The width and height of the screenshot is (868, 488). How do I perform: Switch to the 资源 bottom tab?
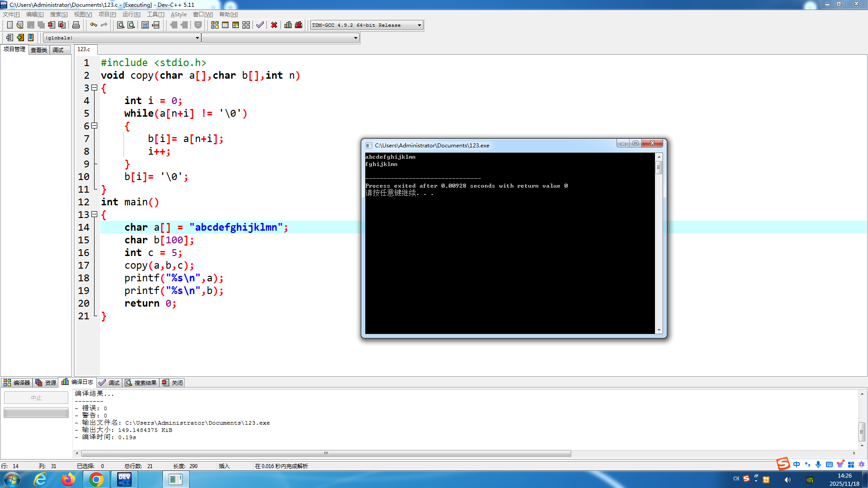click(x=46, y=383)
